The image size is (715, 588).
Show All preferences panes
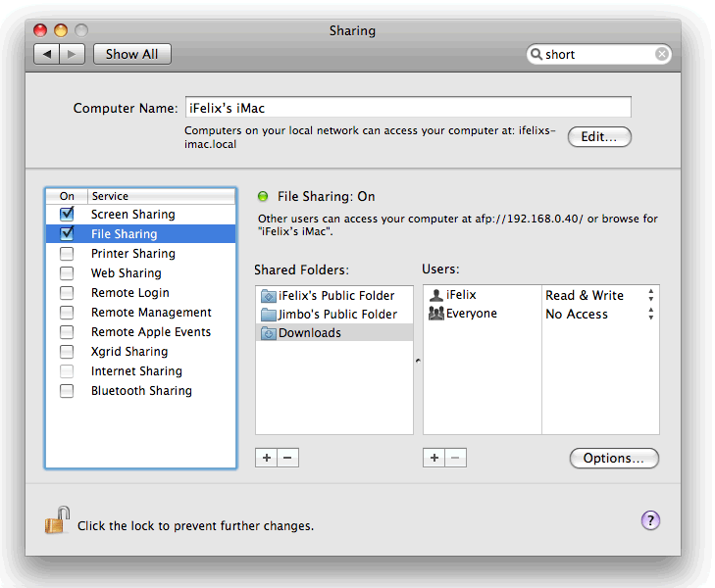[131, 55]
